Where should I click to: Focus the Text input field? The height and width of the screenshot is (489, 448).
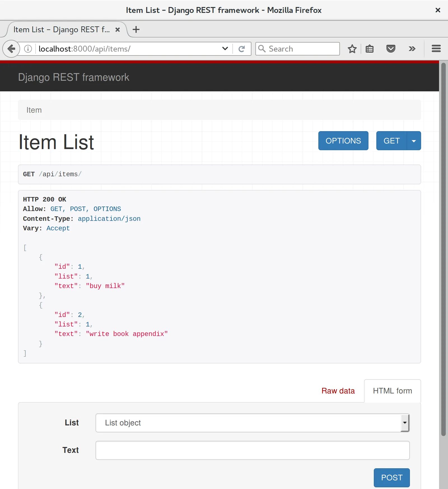coord(253,450)
